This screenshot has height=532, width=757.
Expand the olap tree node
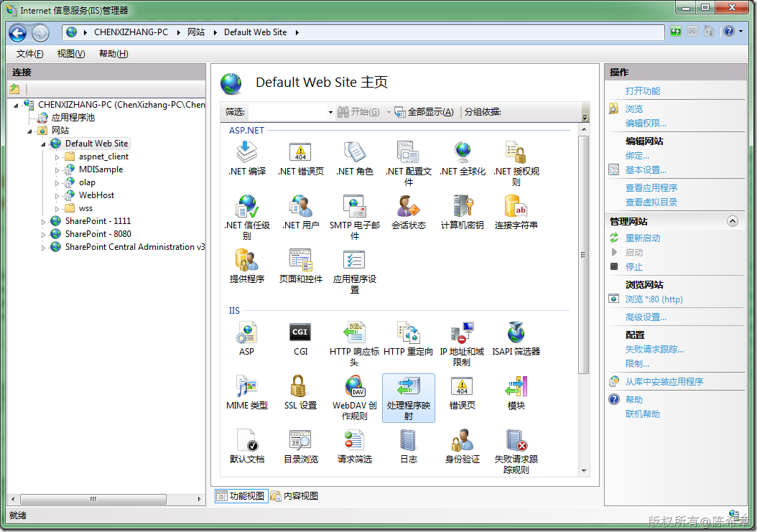[57, 183]
